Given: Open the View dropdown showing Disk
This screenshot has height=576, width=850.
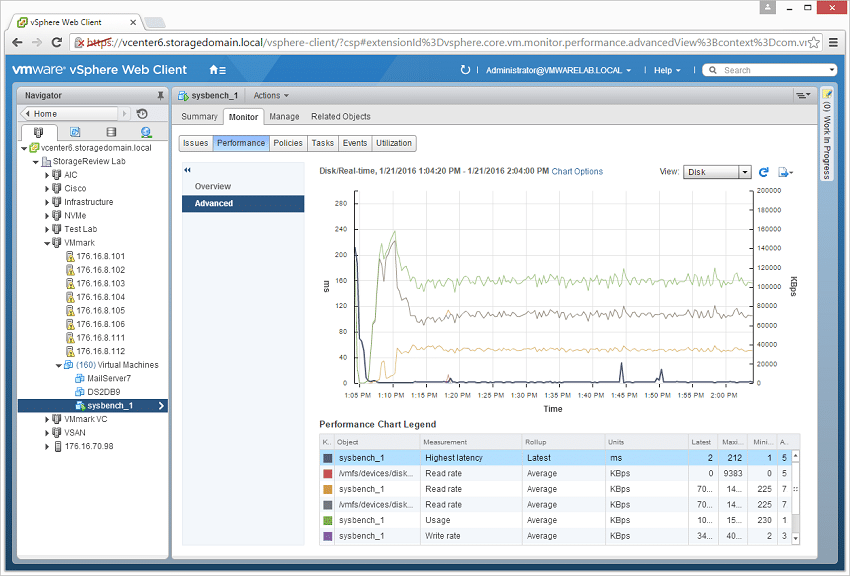Looking at the screenshot, I should [717, 172].
